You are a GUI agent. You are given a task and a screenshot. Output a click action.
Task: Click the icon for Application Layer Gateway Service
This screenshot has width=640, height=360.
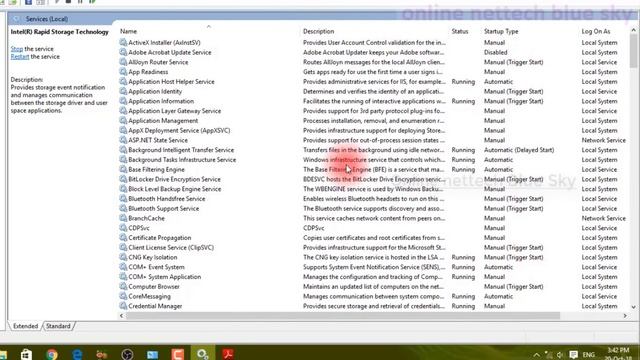pyautogui.click(x=123, y=111)
